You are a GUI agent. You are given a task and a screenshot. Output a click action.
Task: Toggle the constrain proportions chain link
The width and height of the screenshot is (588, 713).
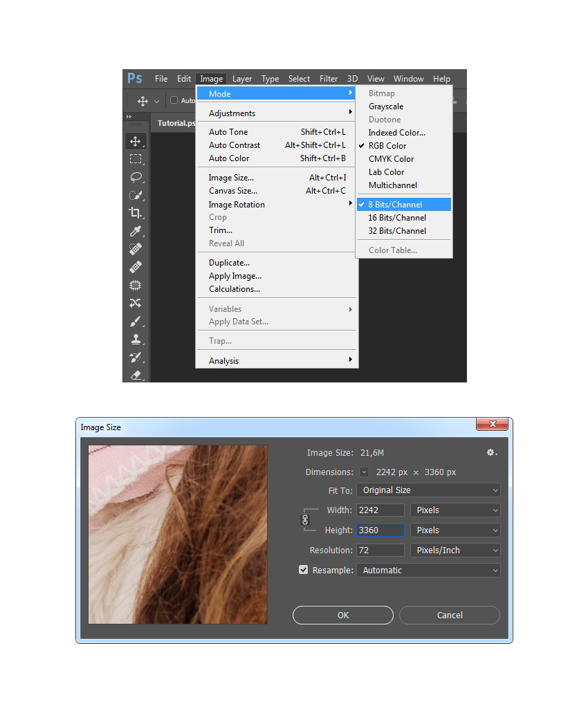click(x=305, y=520)
